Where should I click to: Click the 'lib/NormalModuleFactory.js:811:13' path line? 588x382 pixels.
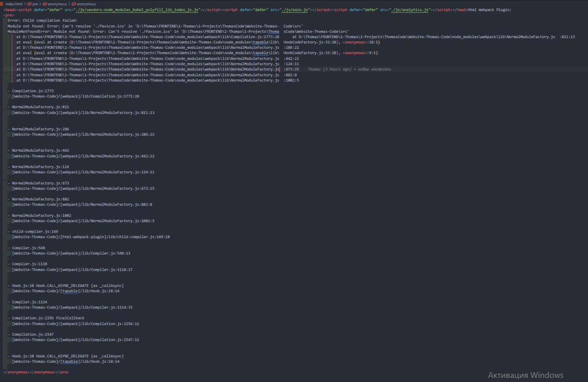tap(83, 113)
